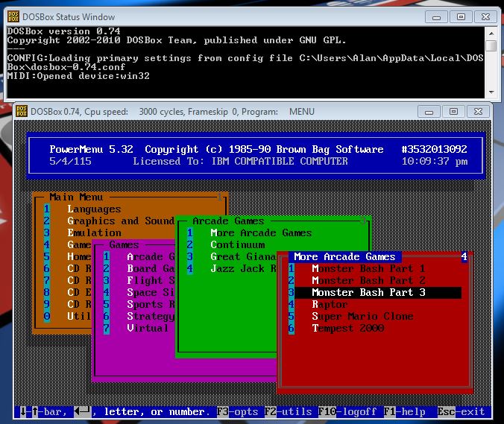Choose Jazz Jack entry in Arcade Games

[x=243, y=268]
